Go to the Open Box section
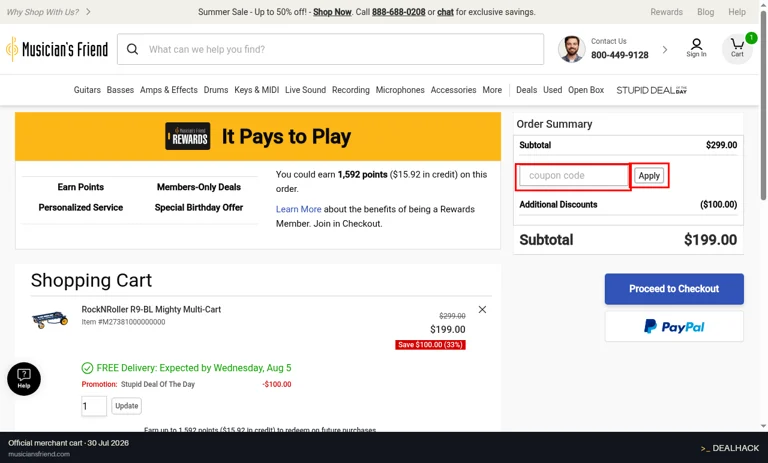768x463 pixels. 586,90
